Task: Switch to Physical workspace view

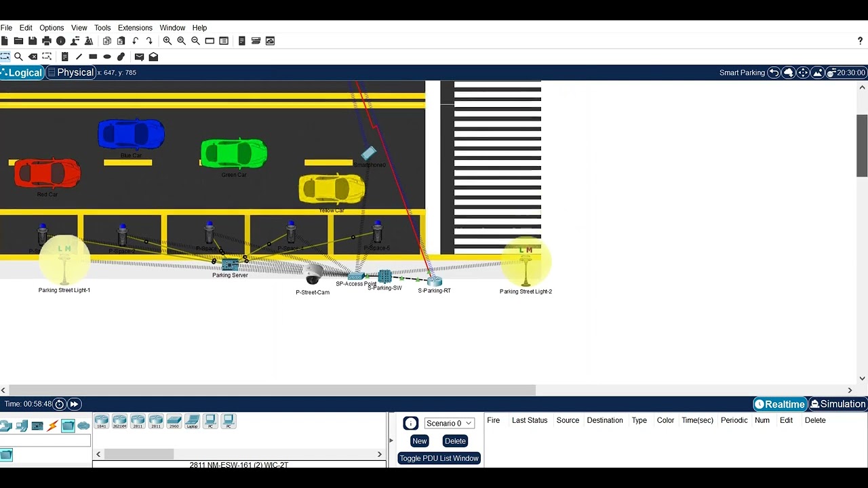Action: tap(71, 73)
